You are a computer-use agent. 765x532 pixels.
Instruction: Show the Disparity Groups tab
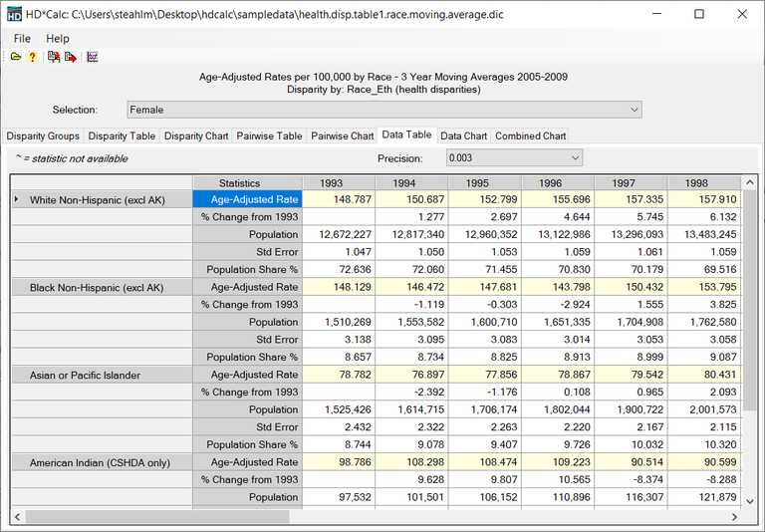coord(43,136)
